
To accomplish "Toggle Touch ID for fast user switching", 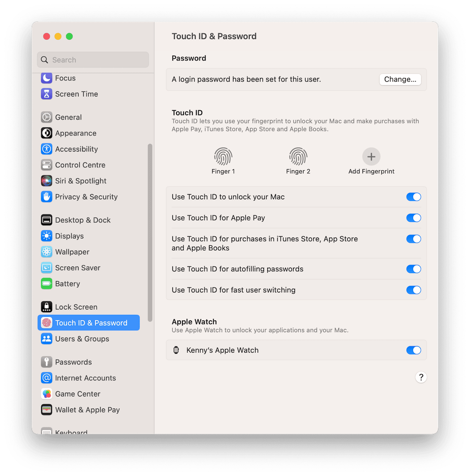I will pyautogui.click(x=414, y=290).
